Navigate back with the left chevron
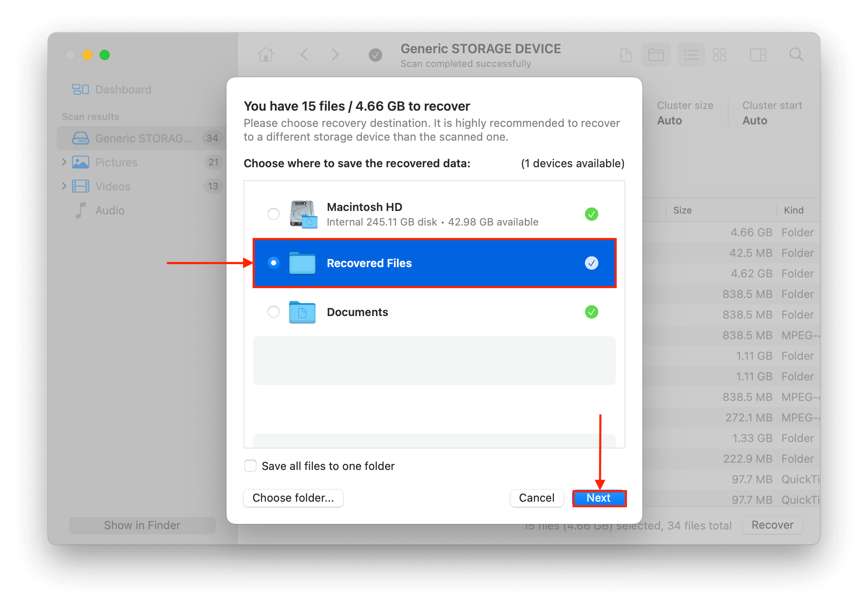 pos(304,55)
